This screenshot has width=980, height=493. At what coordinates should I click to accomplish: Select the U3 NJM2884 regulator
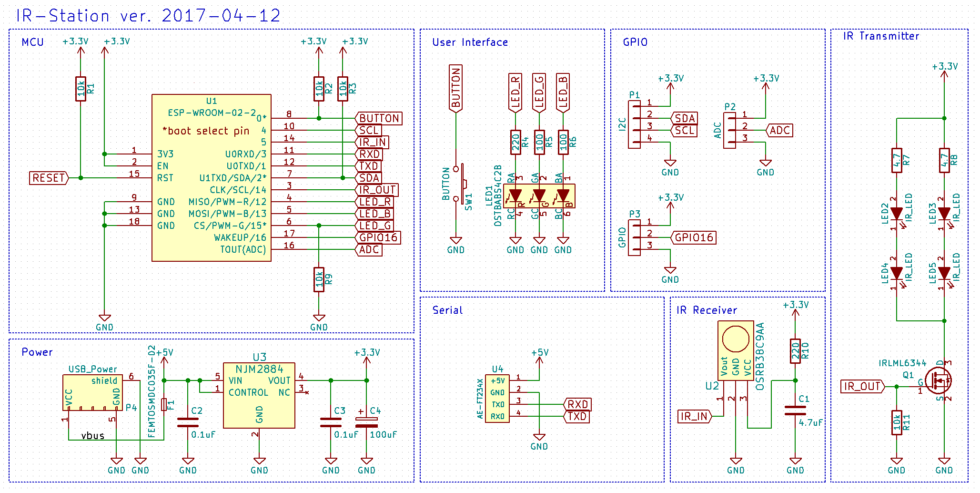pos(259,395)
